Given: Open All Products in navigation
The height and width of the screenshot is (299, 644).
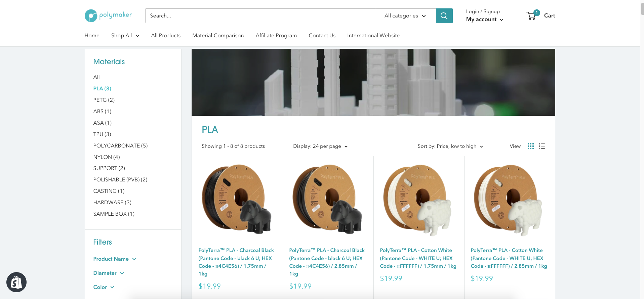Looking at the screenshot, I should pyautogui.click(x=166, y=36).
